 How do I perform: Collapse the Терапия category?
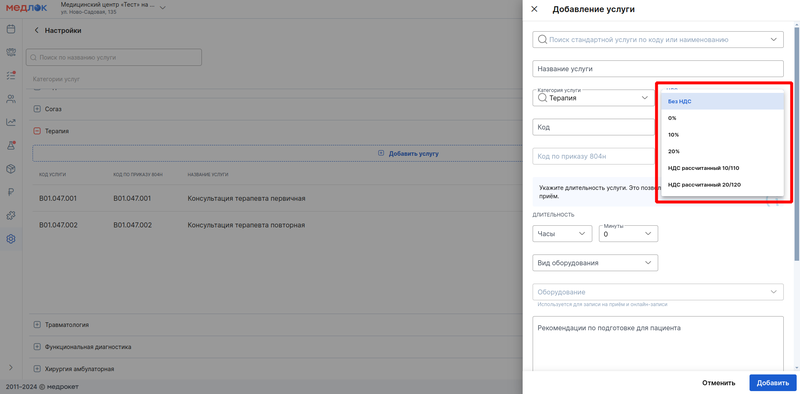tap(37, 131)
